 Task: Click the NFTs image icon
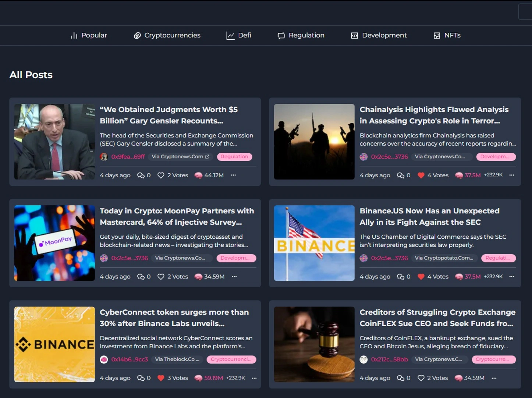(x=437, y=36)
